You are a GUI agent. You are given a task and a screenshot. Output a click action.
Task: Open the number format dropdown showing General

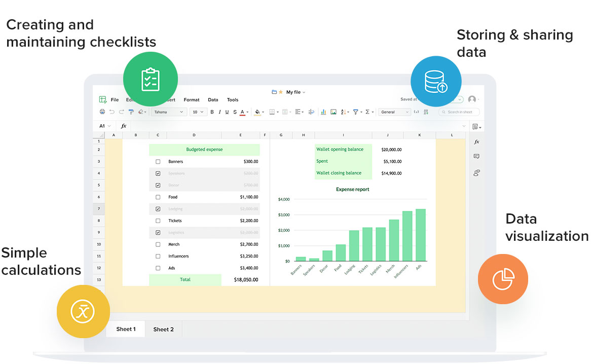pos(394,112)
